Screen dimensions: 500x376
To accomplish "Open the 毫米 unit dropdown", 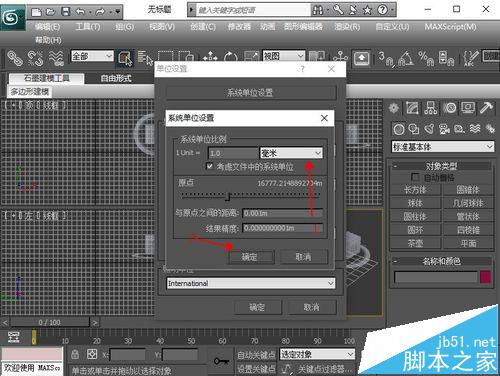I will [291, 153].
